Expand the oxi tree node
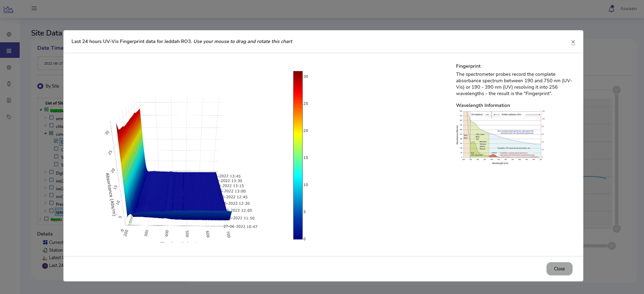 coord(46,196)
